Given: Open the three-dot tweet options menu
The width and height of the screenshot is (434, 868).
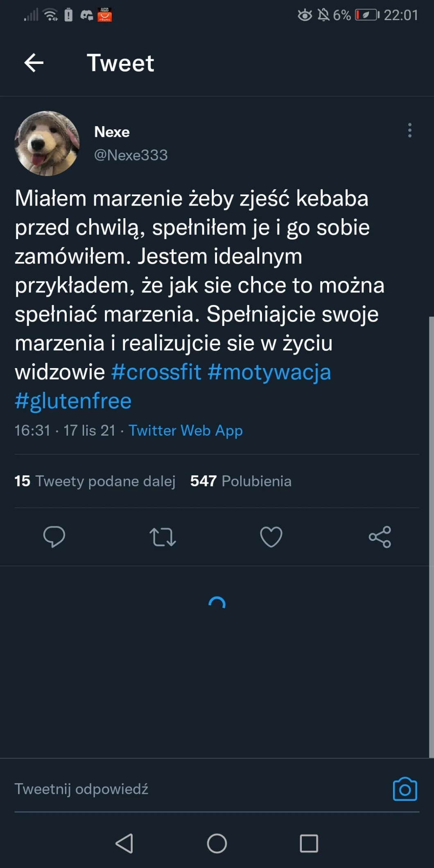Looking at the screenshot, I should [409, 130].
